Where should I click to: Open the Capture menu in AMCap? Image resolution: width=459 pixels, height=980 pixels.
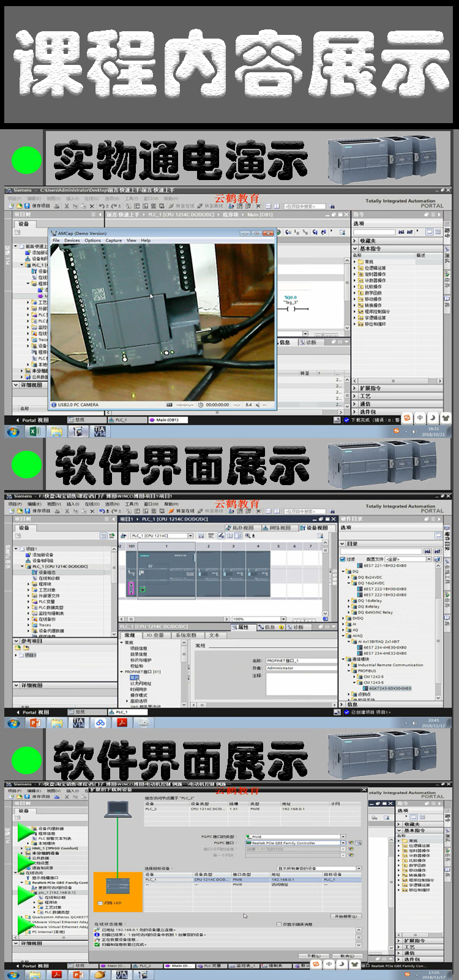pos(114,241)
